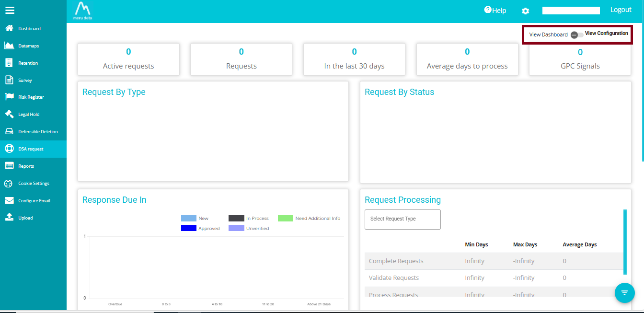Viewport: 644px width, 313px height.
Task: Click the Request Processing table scrollbar
Action: tap(624, 242)
